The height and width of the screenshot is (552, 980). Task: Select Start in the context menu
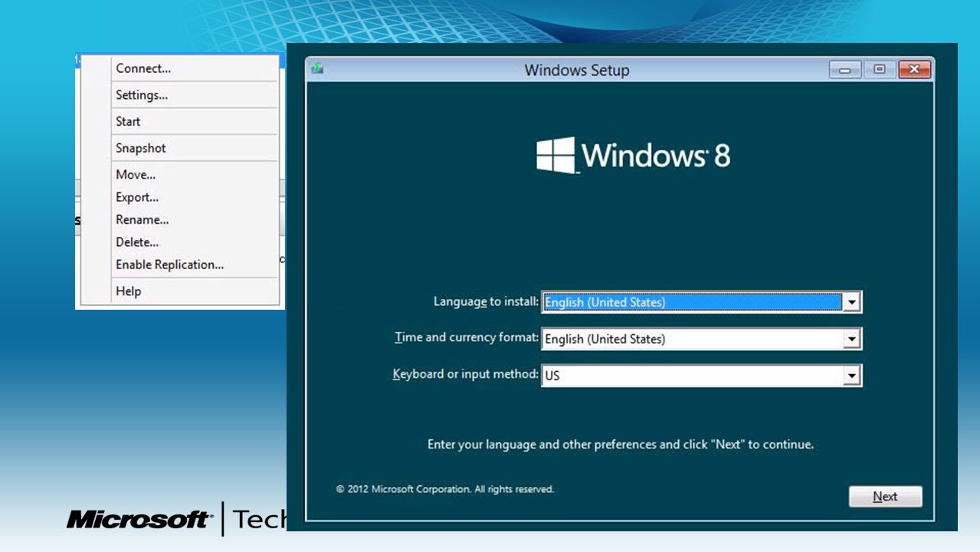point(128,121)
